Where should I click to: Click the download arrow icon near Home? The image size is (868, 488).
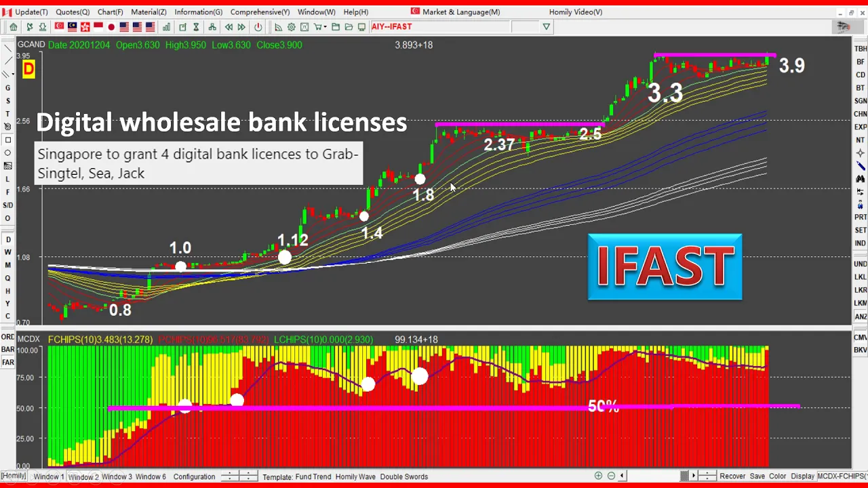[43, 27]
